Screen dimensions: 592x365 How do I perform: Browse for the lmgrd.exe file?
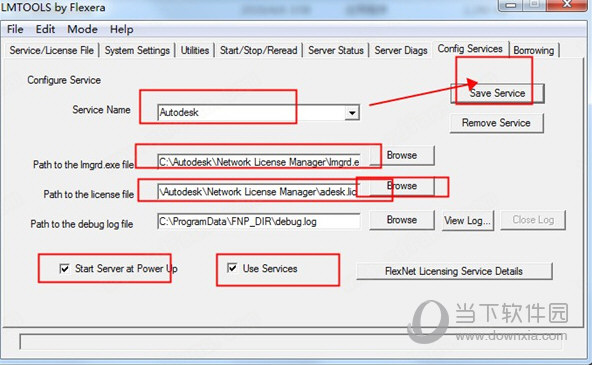(x=402, y=155)
